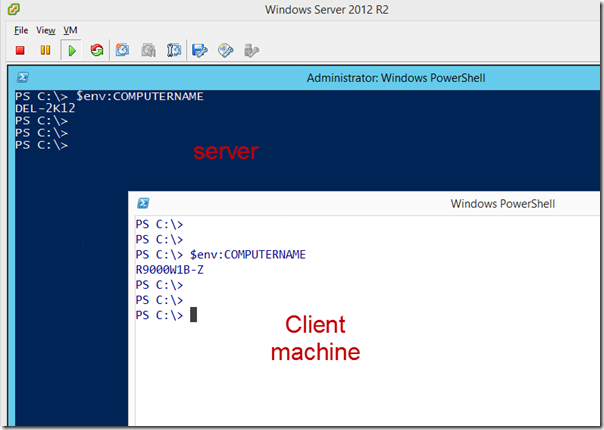Screen dimensions: 604x430
Task: Click the VMware console app icon in title bar
Action: click(14, 8)
